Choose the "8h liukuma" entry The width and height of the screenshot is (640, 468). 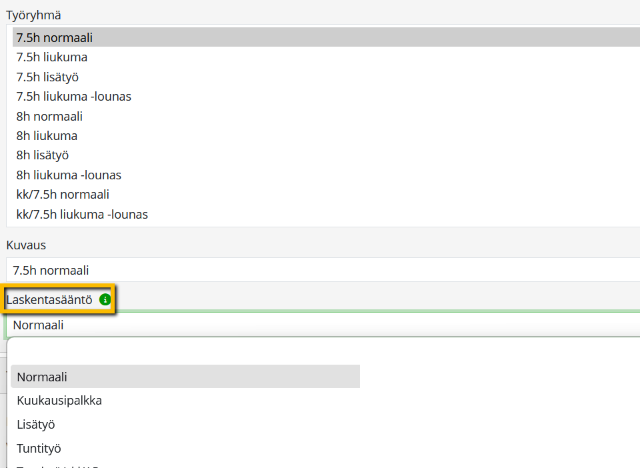(x=47, y=135)
